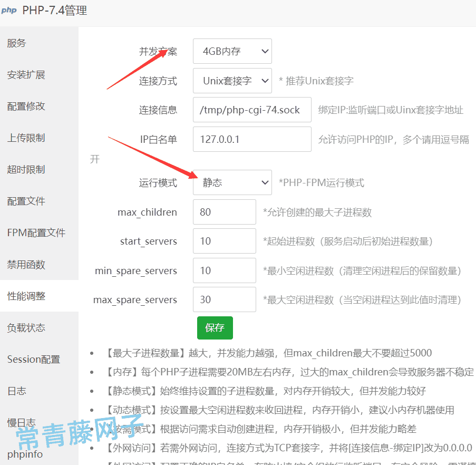This screenshot has width=476, height=465.
Task: Open the 超时限制 timeout settings
Action: [26, 169]
